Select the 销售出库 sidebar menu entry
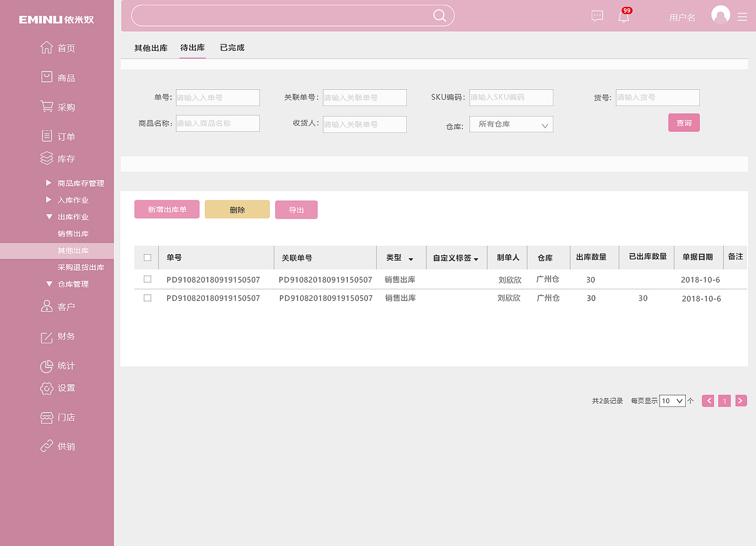Screen dimensions: 756x546 pos(73,233)
